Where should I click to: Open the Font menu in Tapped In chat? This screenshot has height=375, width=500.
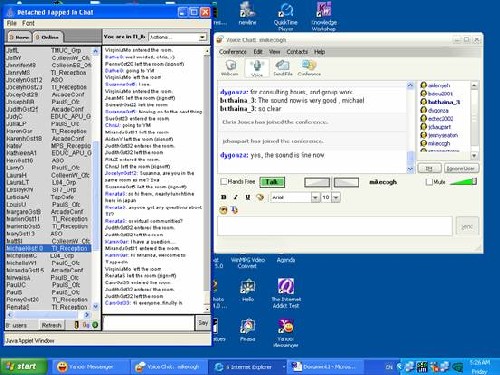pyautogui.click(x=28, y=23)
